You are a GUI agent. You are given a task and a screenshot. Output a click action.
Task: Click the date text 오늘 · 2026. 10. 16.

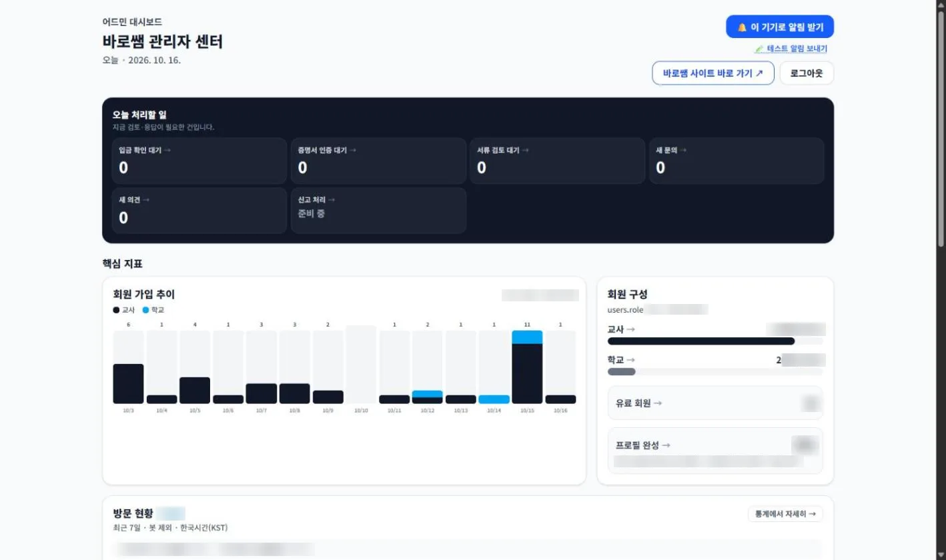coord(141,60)
